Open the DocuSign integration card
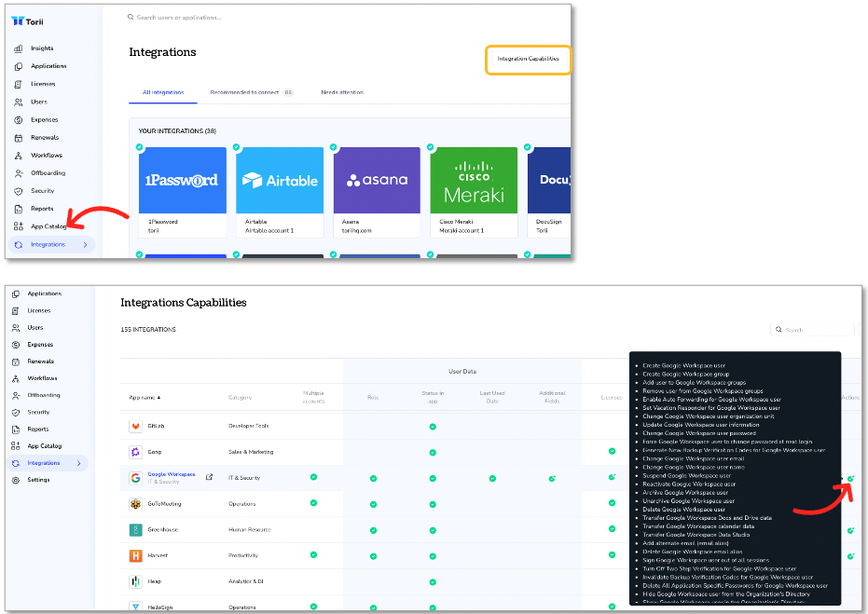Image resolution: width=868 pixels, height=614 pixels. (x=549, y=192)
